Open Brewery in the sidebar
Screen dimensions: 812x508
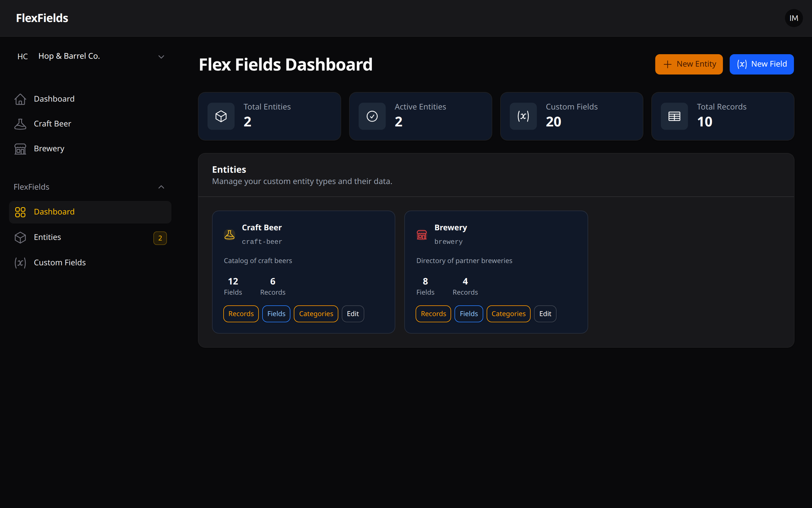point(90,149)
